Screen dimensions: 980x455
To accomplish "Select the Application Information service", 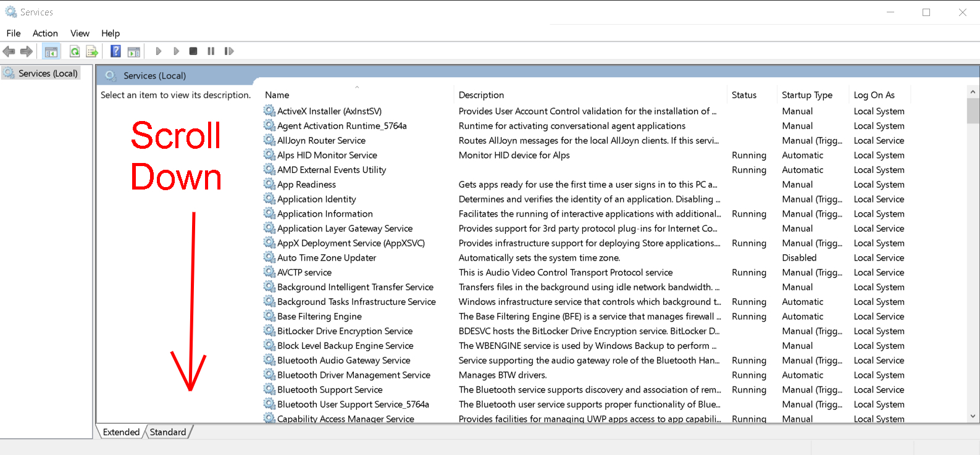I will tap(325, 214).
